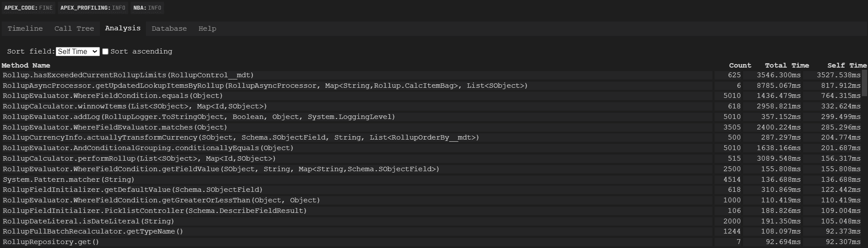
Task: Select the RollupDateLiteral.isDateLiteral row
Action: [x=431, y=221]
